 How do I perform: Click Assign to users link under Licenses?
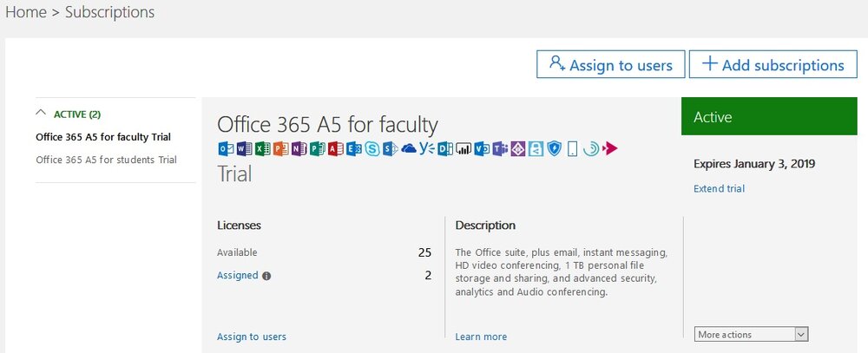click(x=252, y=337)
